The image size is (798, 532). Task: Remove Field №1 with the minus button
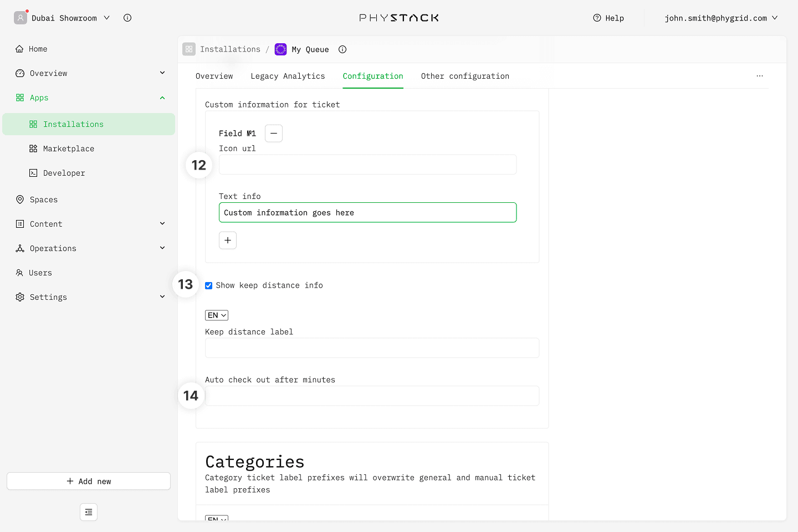coord(274,134)
